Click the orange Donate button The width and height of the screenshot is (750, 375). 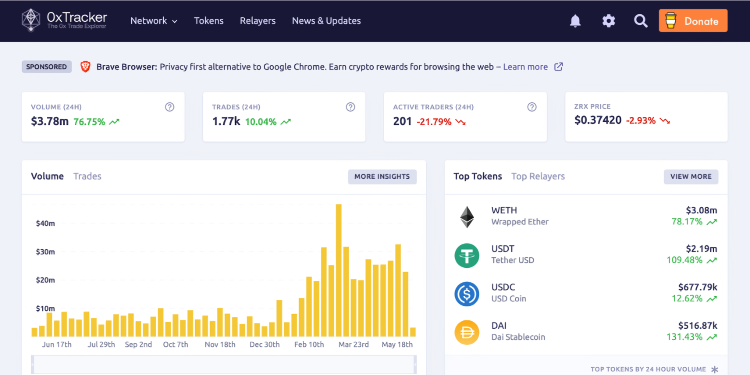tap(693, 21)
